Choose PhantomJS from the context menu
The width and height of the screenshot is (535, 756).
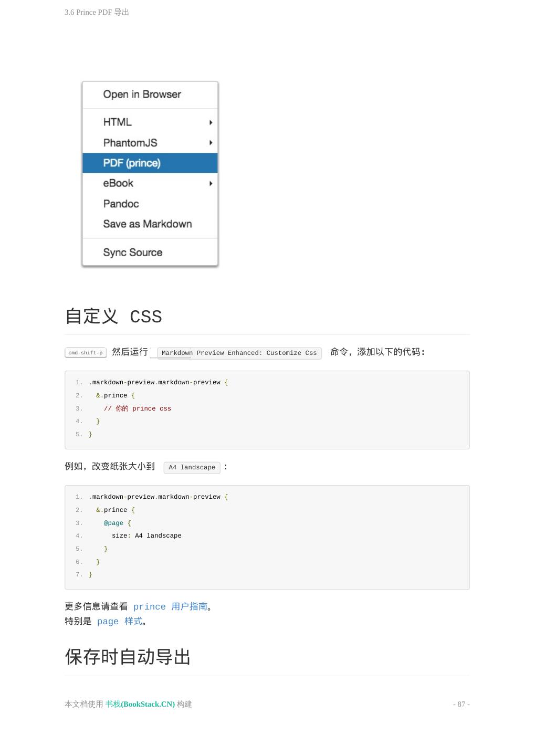(150, 143)
